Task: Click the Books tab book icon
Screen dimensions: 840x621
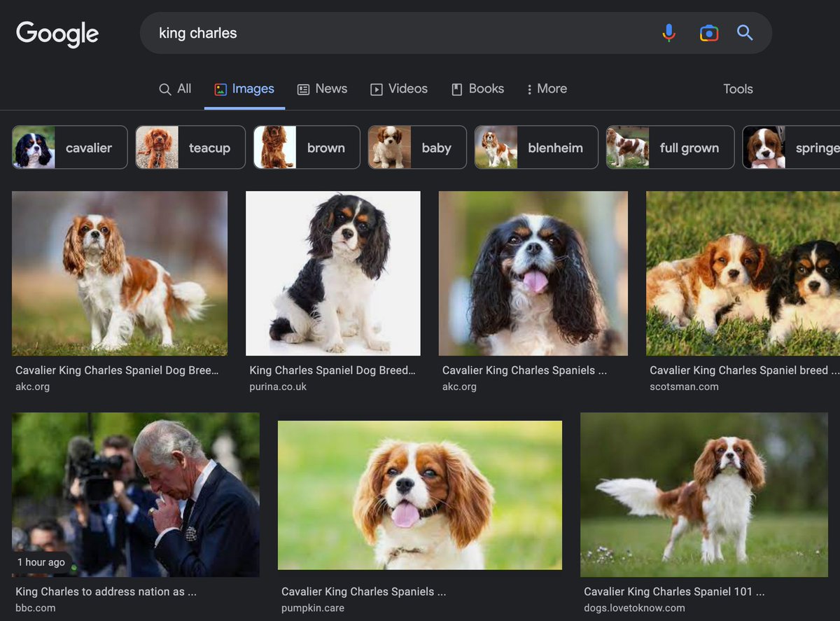Action: coord(456,89)
